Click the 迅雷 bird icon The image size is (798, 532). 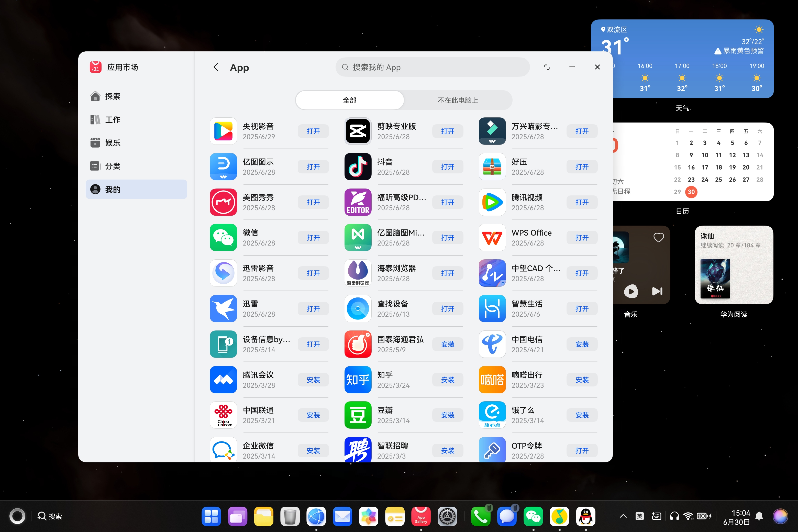[223, 308]
